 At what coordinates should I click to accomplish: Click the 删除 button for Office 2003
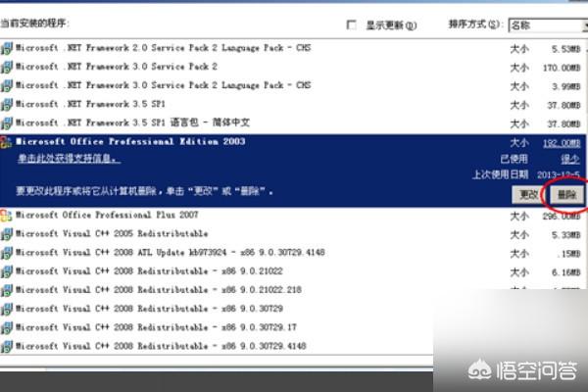click(x=566, y=195)
